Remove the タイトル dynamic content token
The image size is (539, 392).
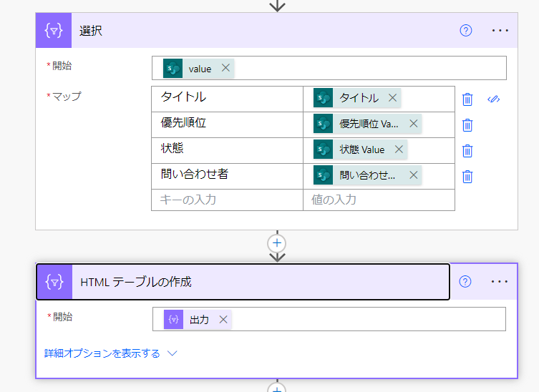(x=392, y=97)
